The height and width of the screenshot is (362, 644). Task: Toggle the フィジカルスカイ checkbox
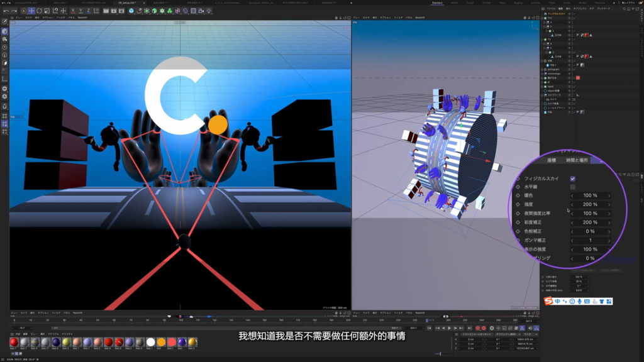point(572,178)
